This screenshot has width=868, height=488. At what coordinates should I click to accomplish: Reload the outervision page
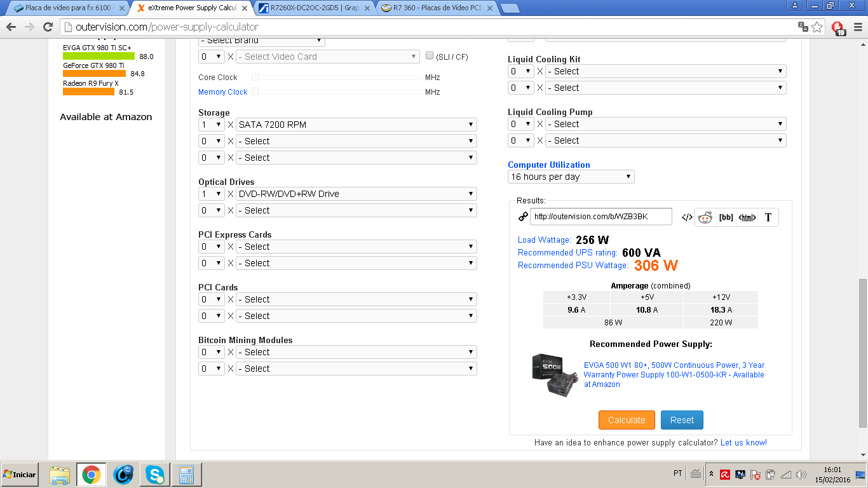pyautogui.click(x=48, y=27)
